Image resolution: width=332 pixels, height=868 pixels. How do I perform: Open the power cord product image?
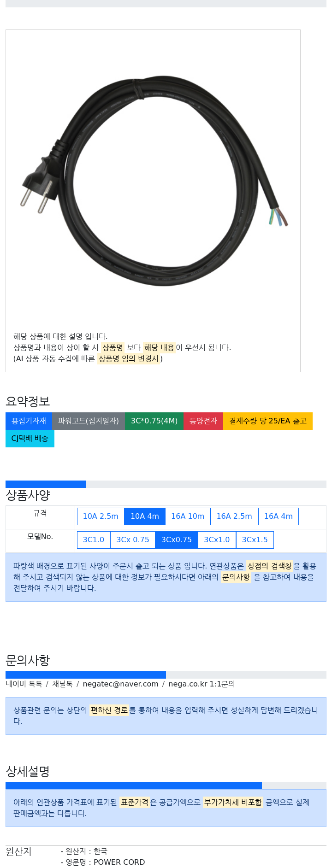[154, 180]
